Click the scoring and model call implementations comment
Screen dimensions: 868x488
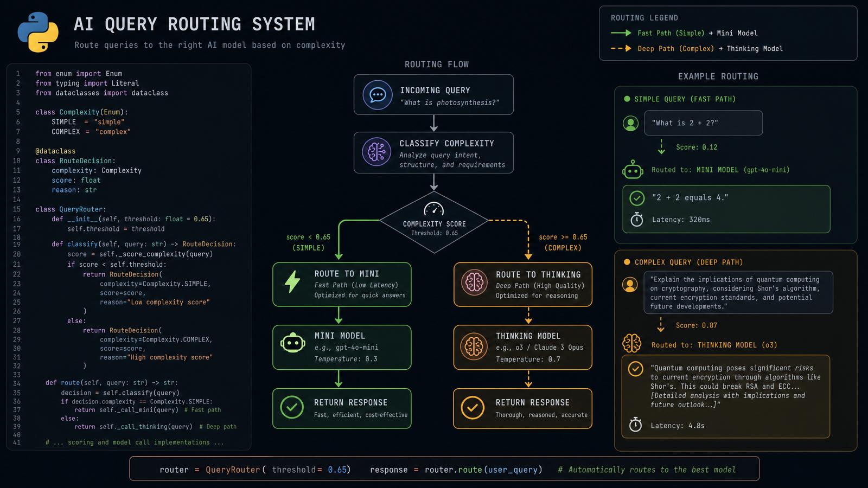click(135, 442)
